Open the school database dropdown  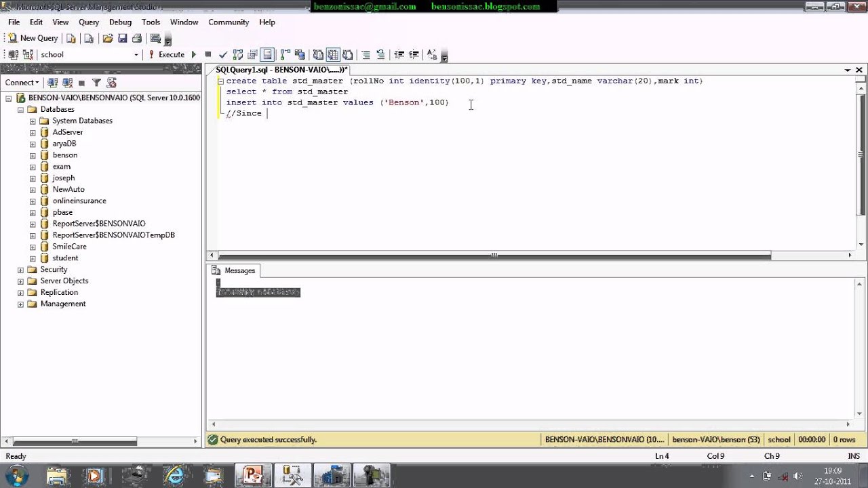tap(136, 55)
